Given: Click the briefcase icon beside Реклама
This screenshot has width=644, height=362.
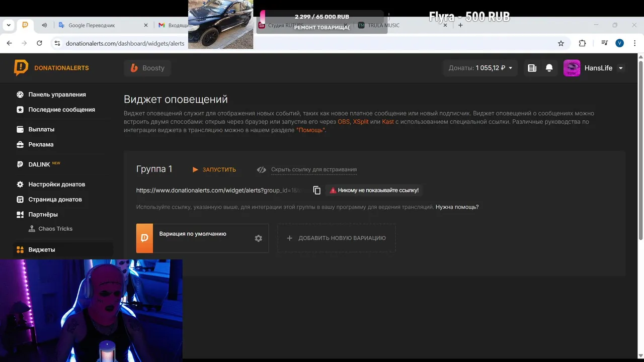Looking at the screenshot, I should (20, 144).
